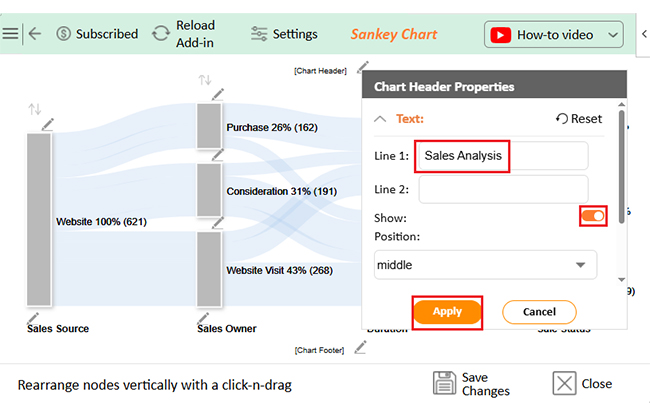
Task: Click the sort arrows above Purchase column
Action: 205,80
